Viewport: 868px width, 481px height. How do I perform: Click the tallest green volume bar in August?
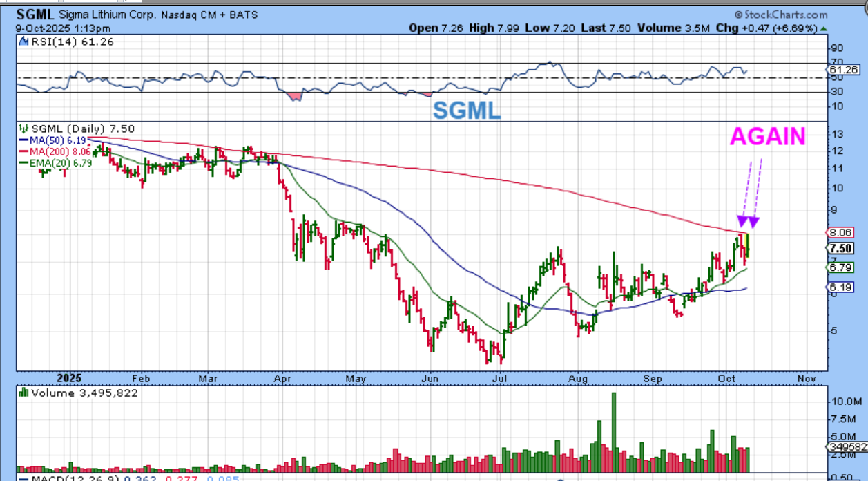click(x=613, y=432)
